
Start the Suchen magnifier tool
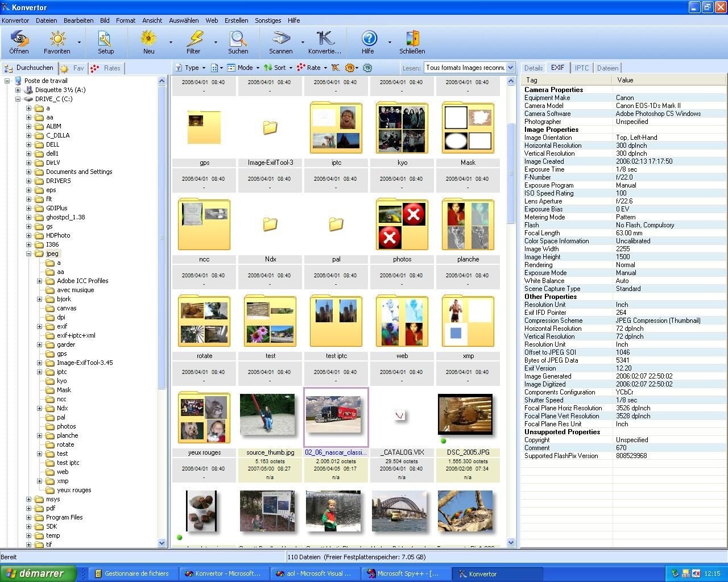tap(238, 43)
